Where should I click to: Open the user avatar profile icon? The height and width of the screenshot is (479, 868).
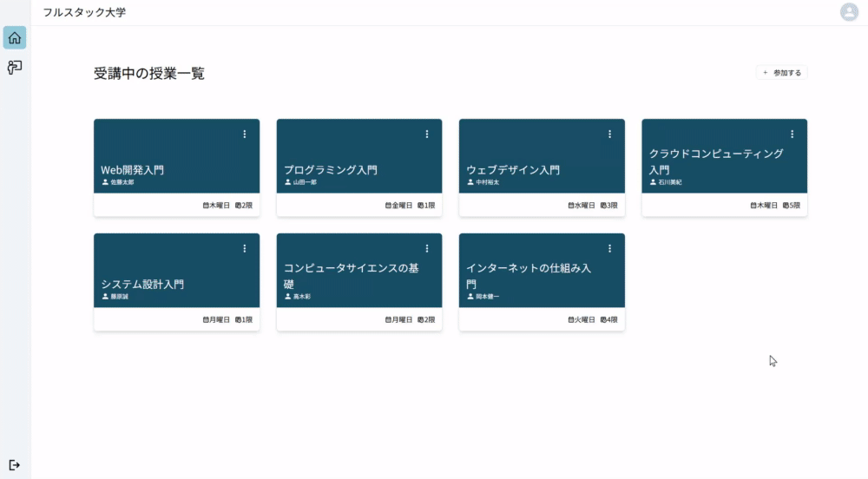[x=849, y=11]
